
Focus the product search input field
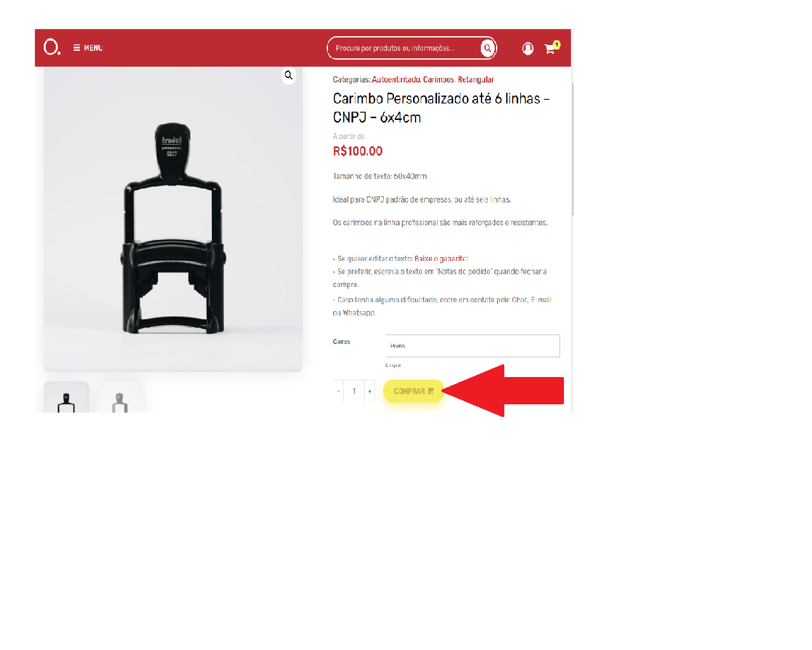(404, 48)
